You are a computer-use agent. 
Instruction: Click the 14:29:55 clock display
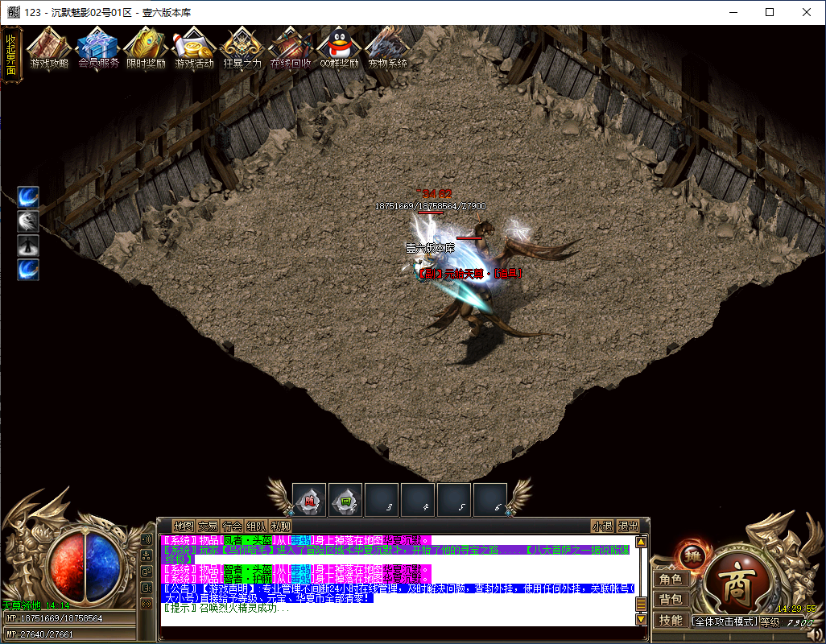tap(796, 609)
